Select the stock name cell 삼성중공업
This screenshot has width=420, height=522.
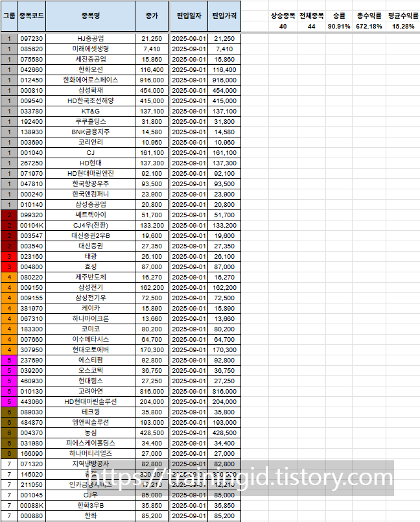(91, 204)
